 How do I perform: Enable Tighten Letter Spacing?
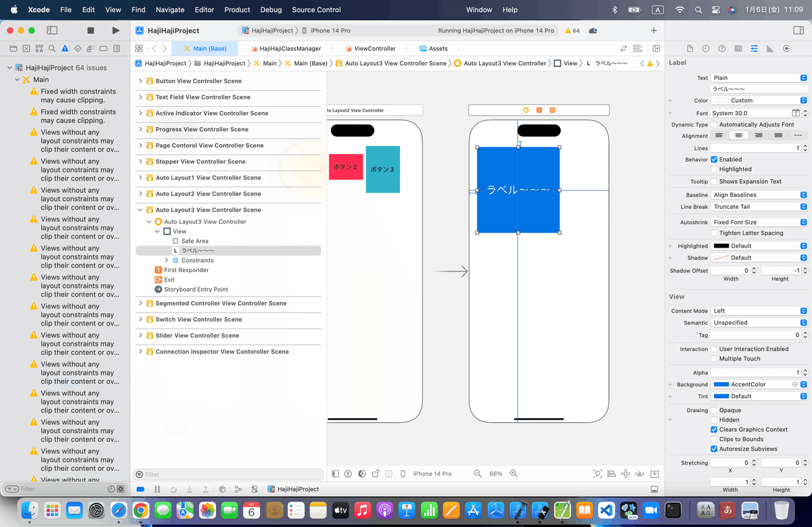point(714,233)
